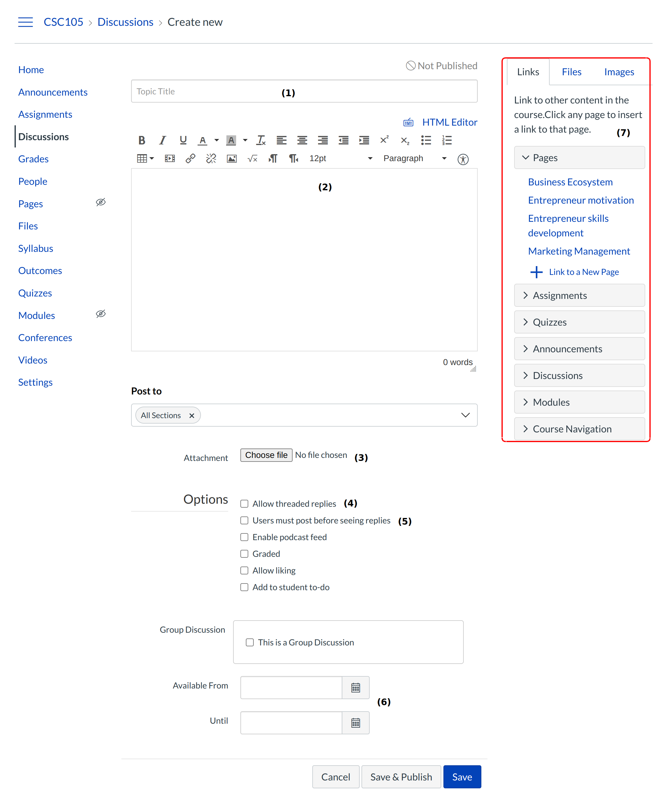658x812 pixels.
Task: Insert math equation with square root icon
Action: click(x=252, y=158)
